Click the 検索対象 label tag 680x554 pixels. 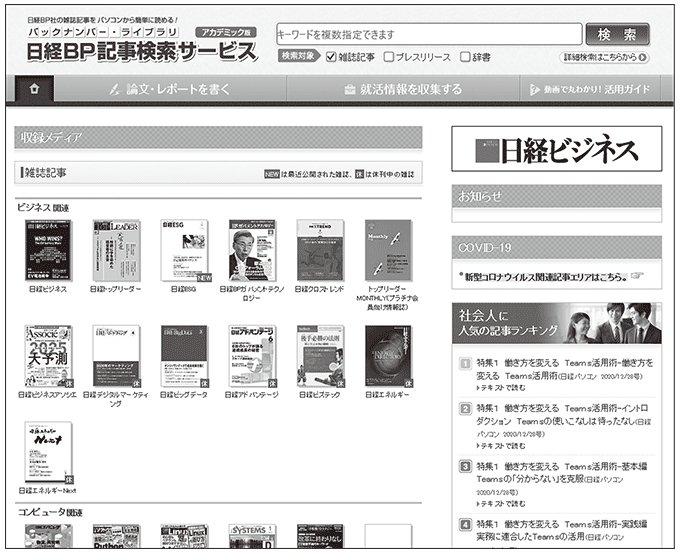[x=298, y=56]
